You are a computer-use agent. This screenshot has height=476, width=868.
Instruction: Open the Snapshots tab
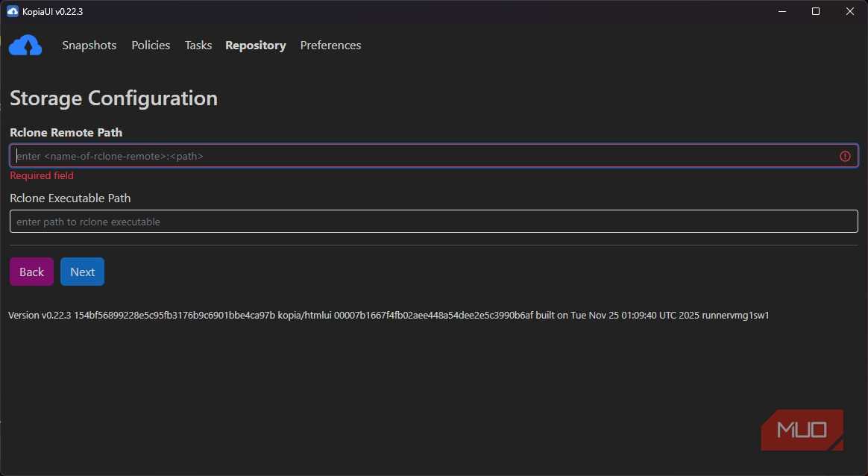pyautogui.click(x=89, y=46)
